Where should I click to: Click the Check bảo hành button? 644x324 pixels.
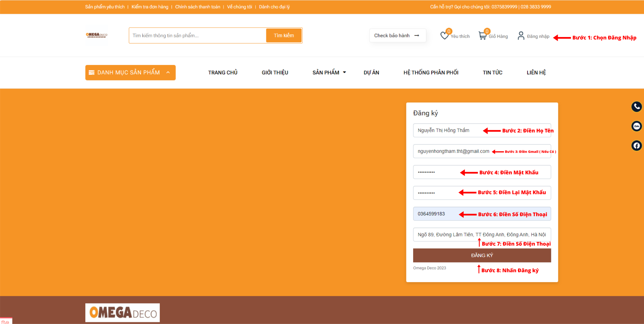397,35
